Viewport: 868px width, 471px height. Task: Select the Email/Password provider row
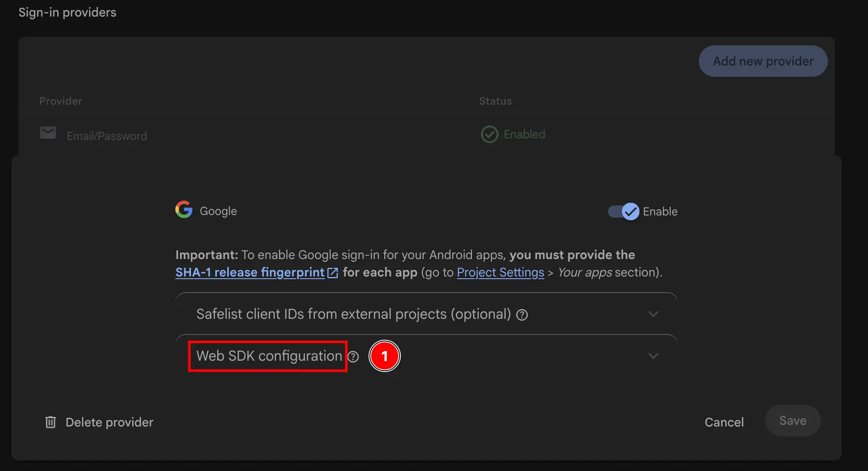coord(106,136)
